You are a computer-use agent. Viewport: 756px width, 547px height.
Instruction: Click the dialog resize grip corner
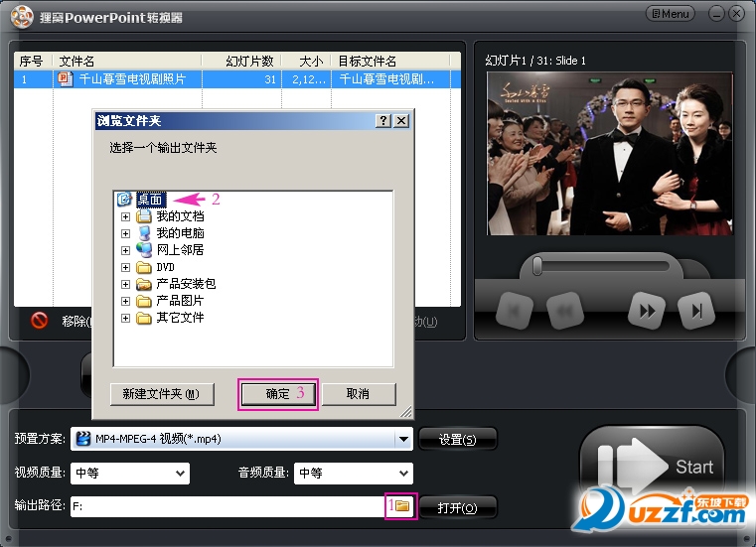(406, 412)
